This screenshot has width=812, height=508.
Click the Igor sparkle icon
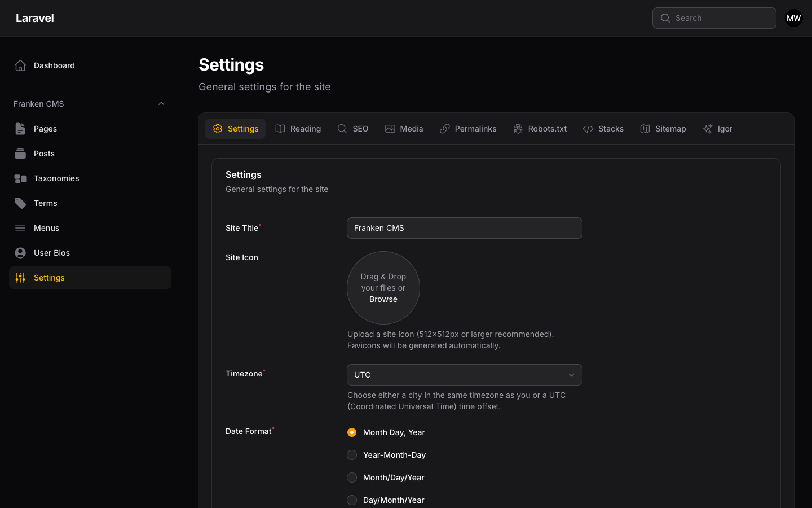coord(707,129)
